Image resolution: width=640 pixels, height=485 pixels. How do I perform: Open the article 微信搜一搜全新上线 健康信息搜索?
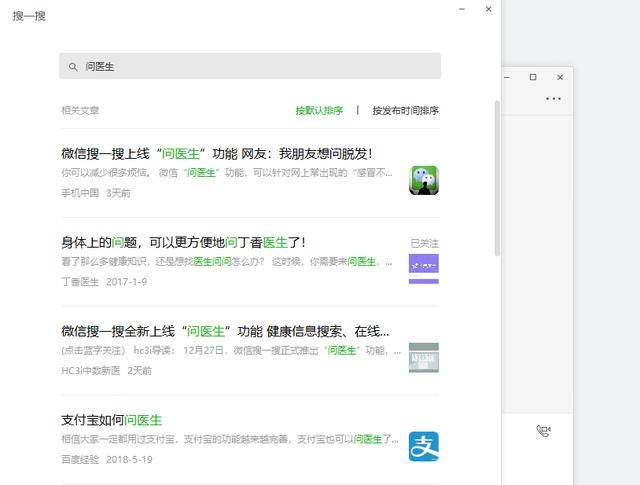tap(225, 331)
